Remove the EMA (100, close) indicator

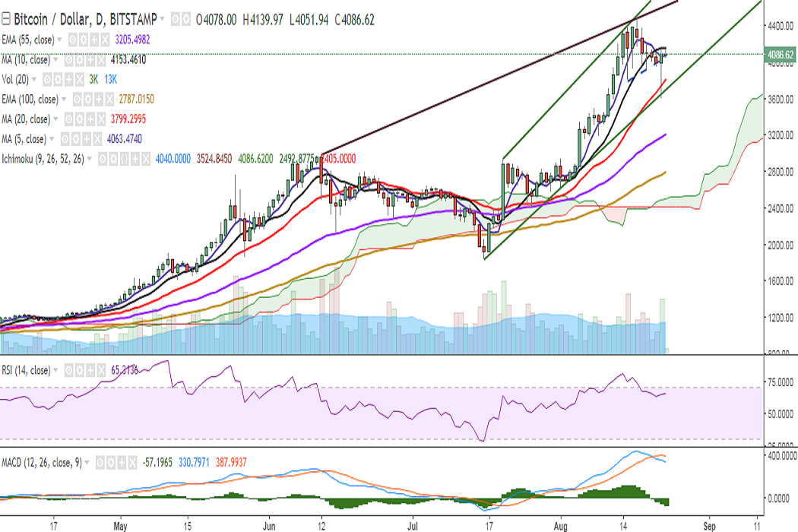(x=109, y=99)
